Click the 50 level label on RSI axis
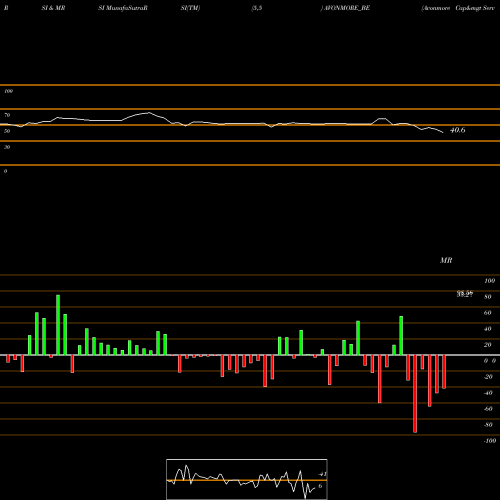Viewport: 500px width, 500px height. (x=7, y=131)
